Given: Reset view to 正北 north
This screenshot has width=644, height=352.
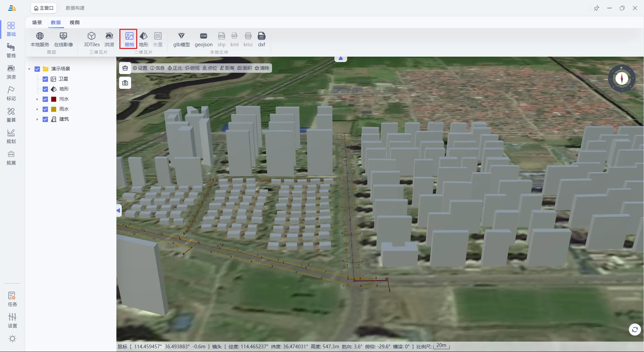Looking at the screenshot, I should (175, 68).
